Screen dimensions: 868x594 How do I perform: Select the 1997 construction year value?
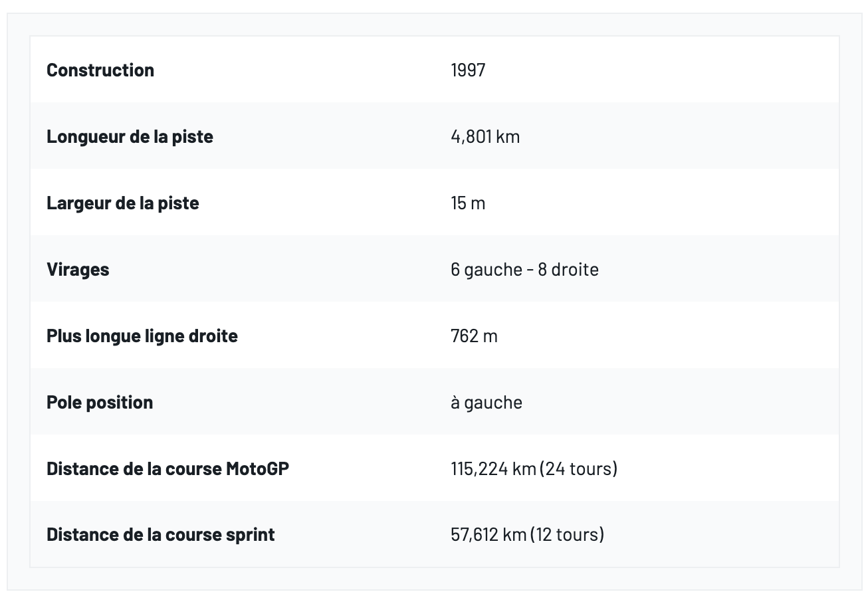tap(468, 70)
